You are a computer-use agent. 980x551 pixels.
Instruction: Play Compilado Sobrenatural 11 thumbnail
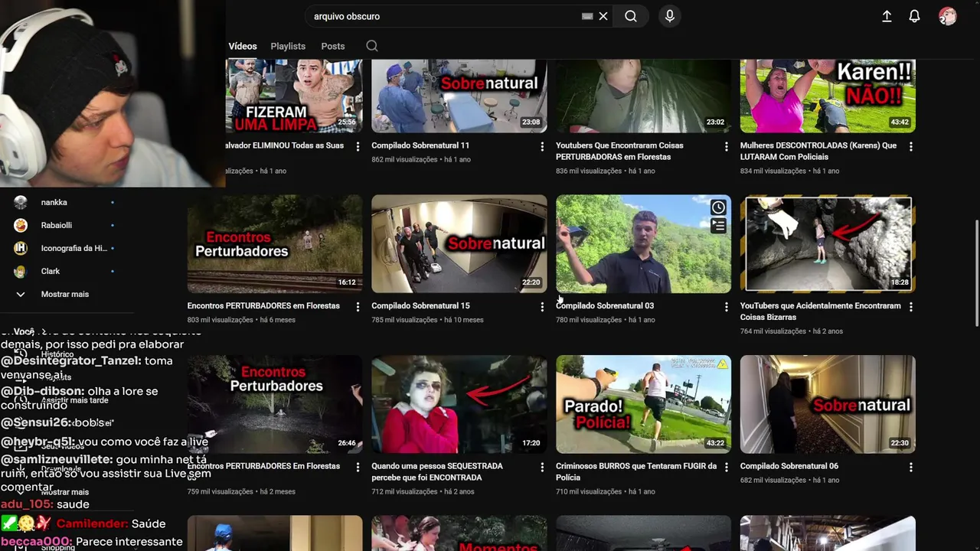tap(459, 96)
